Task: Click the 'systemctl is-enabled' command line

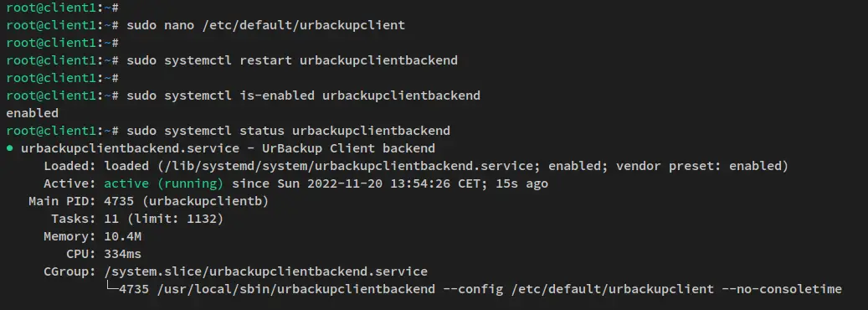Action: pos(303,96)
